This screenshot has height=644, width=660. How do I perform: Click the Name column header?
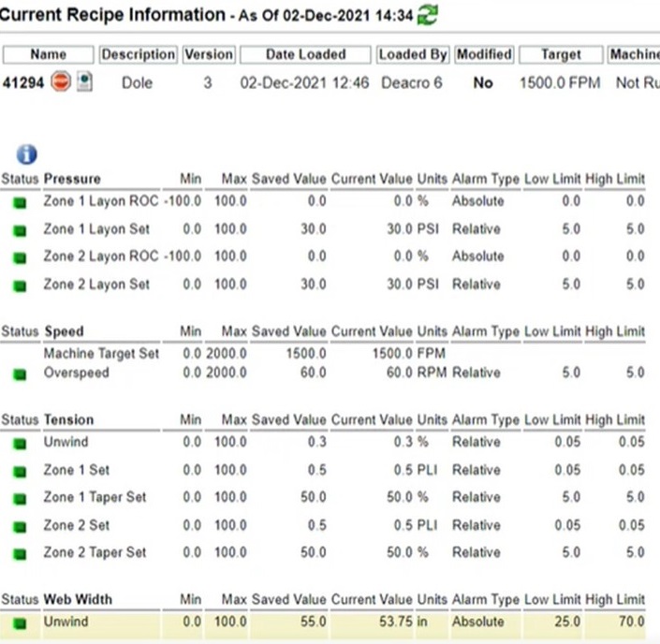click(x=48, y=54)
